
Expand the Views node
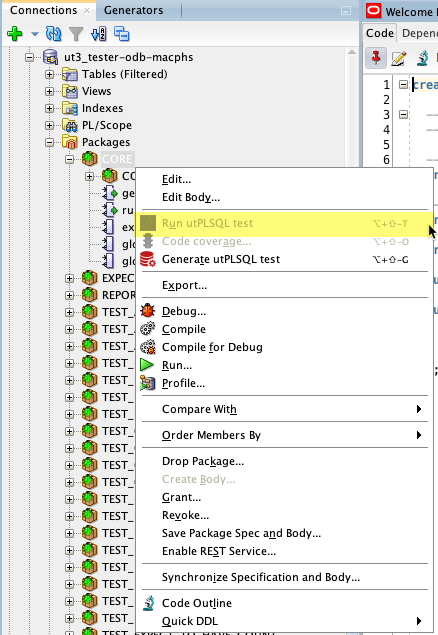click(49, 91)
